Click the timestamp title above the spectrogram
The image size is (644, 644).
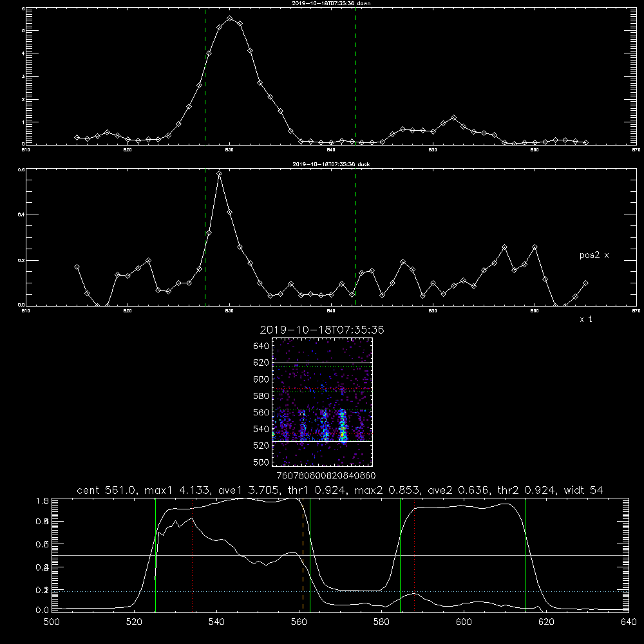322,330
